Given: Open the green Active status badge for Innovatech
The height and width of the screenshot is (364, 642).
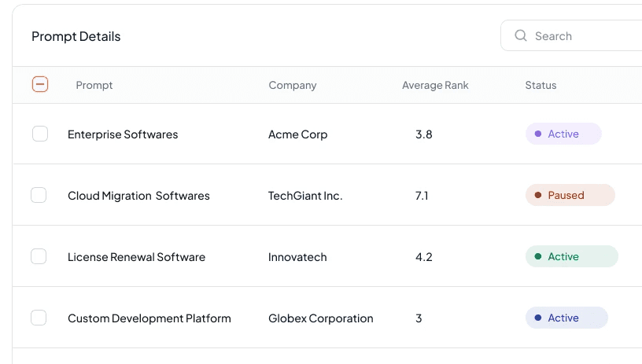Looking at the screenshot, I should coord(572,256).
